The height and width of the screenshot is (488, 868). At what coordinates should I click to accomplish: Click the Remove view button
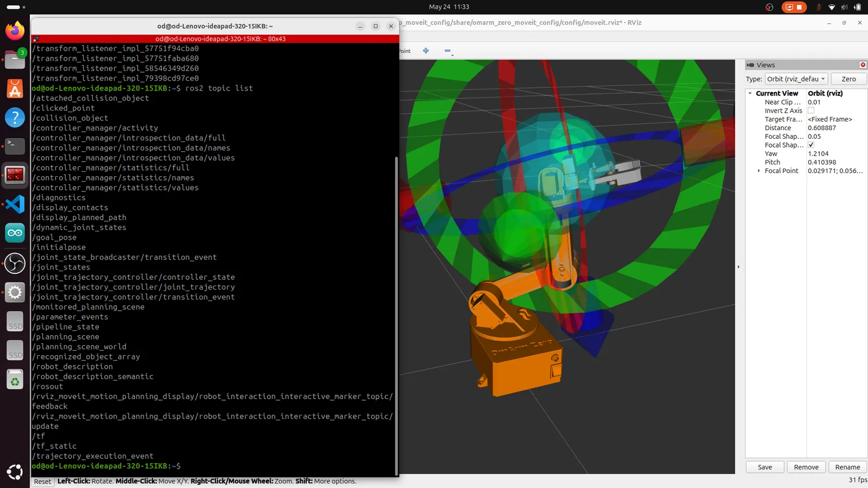pos(806,467)
